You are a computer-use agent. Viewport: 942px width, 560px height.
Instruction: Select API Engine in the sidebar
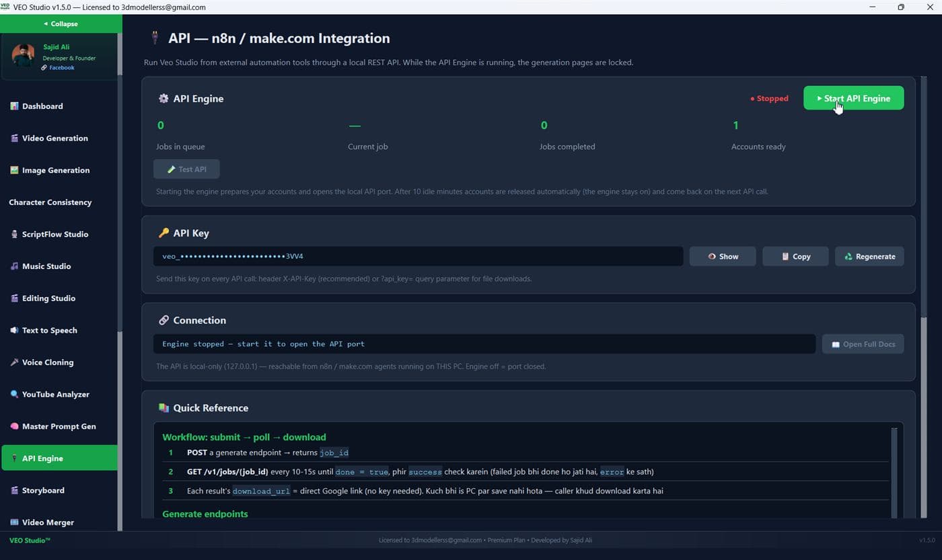click(59, 458)
